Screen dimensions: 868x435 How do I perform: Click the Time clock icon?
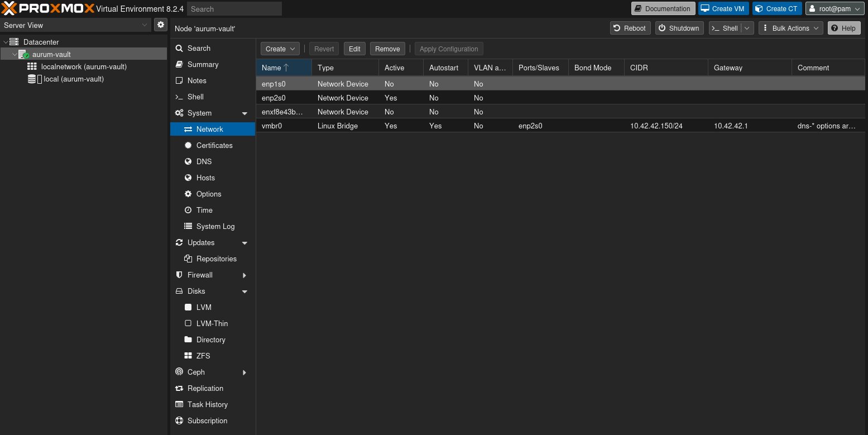188,210
